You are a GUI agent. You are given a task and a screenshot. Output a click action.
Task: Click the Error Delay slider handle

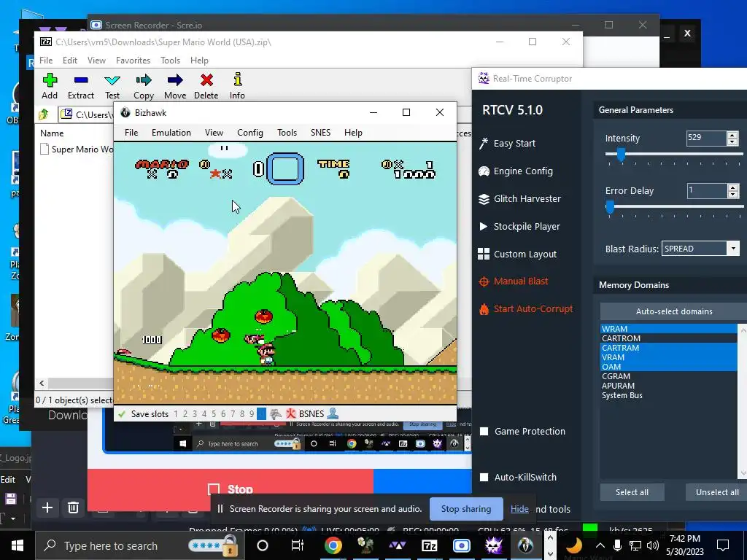pyautogui.click(x=610, y=206)
